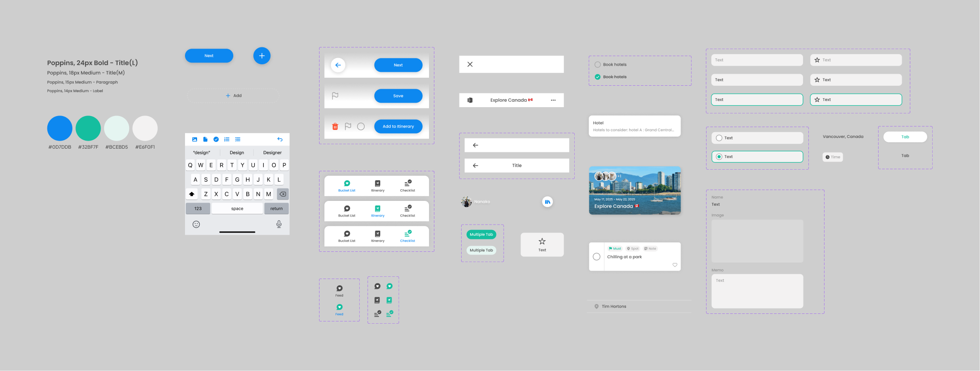This screenshot has height=371, width=980.
Task: Tap the undo arrow in keyboard toolbar
Action: (280, 139)
